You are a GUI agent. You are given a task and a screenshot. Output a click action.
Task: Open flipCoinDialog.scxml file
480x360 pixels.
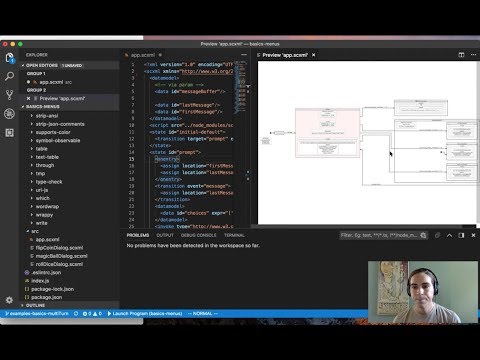[x=59, y=248]
